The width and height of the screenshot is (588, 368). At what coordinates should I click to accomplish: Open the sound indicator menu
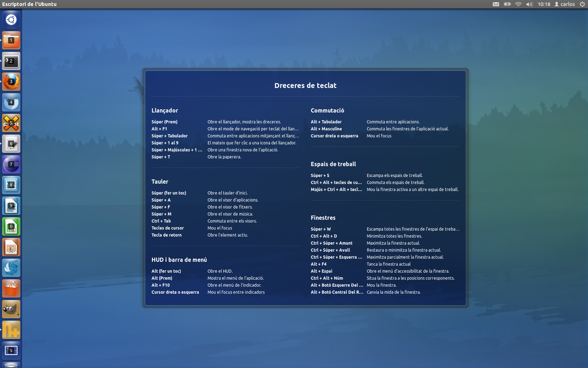[x=529, y=4]
